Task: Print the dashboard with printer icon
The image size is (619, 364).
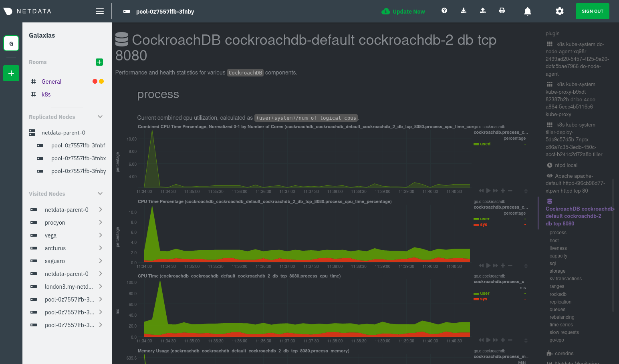Action: (x=502, y=11)
